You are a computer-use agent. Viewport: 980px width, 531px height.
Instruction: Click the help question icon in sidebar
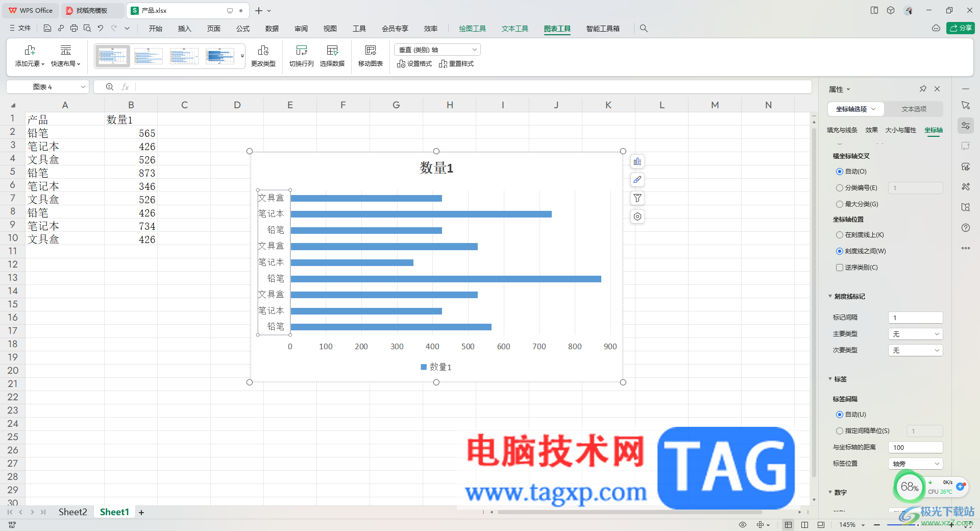pyautogui.click(x=966, y=228)
